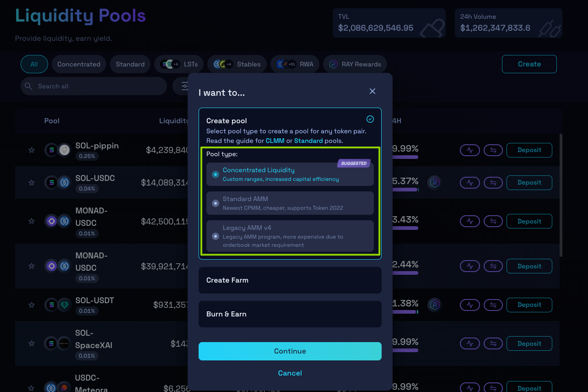Click the search magnifier icon
The width and height of the screenshot is (588, 392).
[x=28, y=86]
